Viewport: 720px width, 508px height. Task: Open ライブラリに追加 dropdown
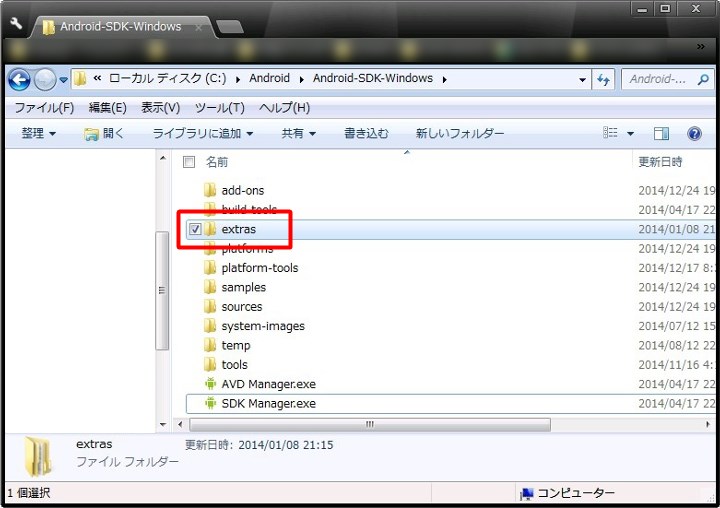pyautogui.click(x=202, y=134)
